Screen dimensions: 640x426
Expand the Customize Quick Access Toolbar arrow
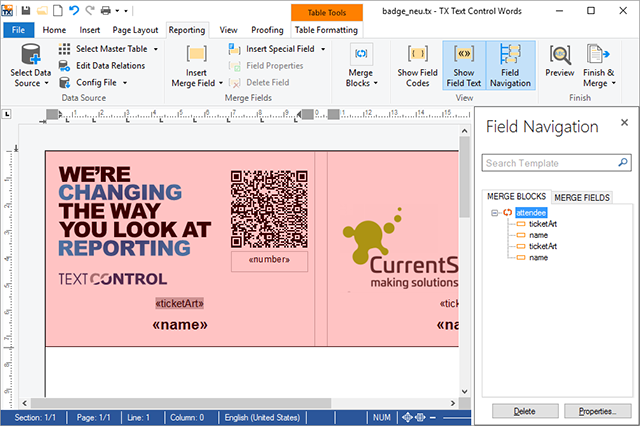click(x=126, y=11)
